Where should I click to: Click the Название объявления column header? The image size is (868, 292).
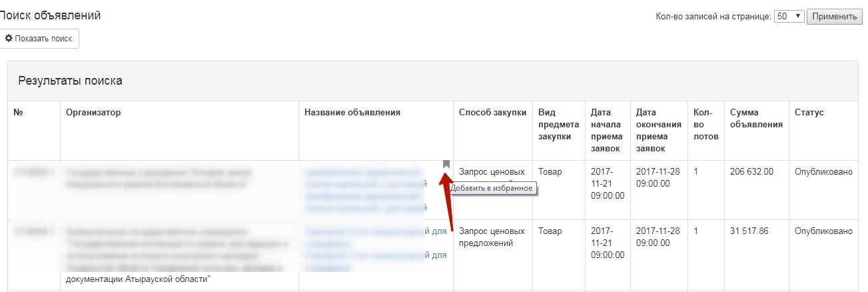[352, 113]
